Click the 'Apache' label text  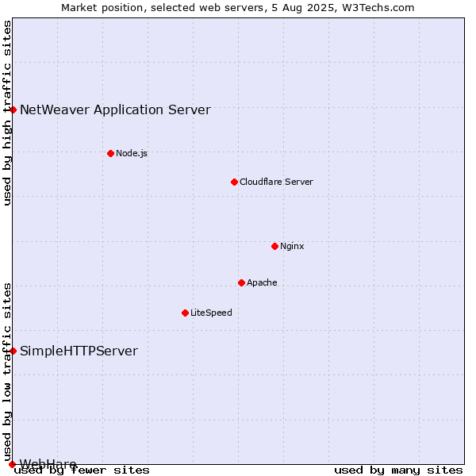pos(262,282)
